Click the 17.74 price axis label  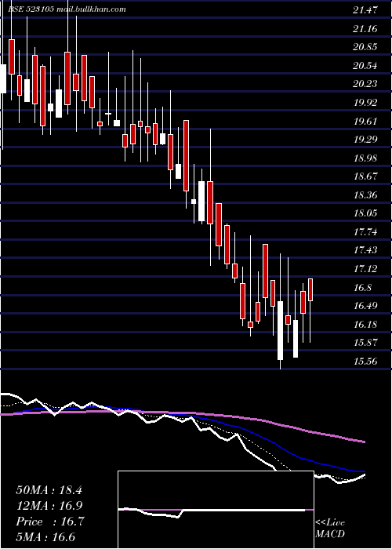point(365,232)
